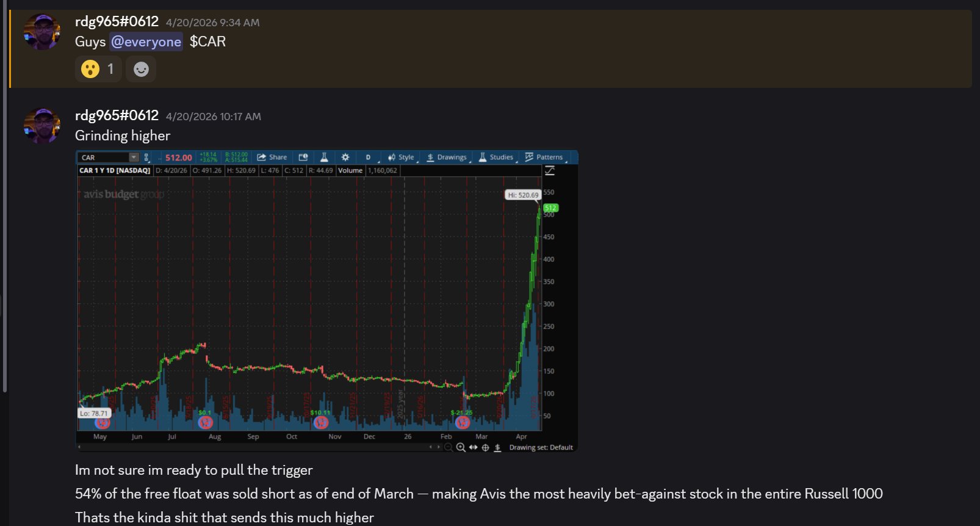Viewport: 980px width, 526px height.
Task: Click earnings icon marked $-21.25
Action: [x=463, y=422]
